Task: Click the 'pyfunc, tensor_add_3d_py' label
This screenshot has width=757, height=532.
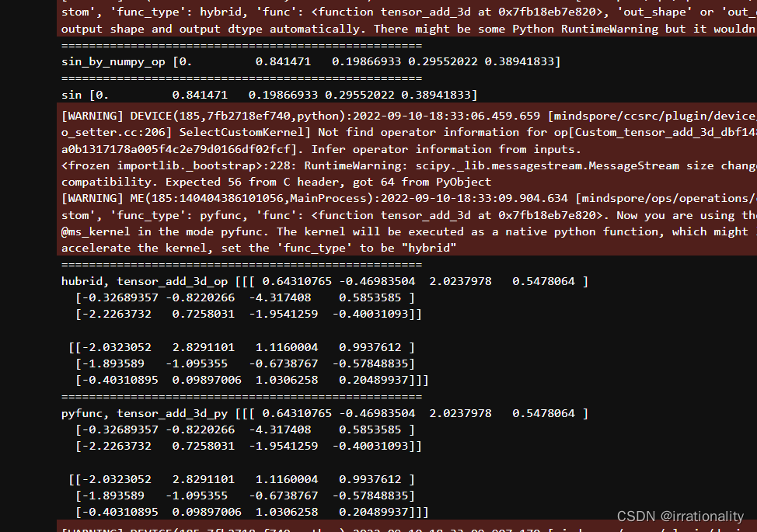Action: coord(145,414)
